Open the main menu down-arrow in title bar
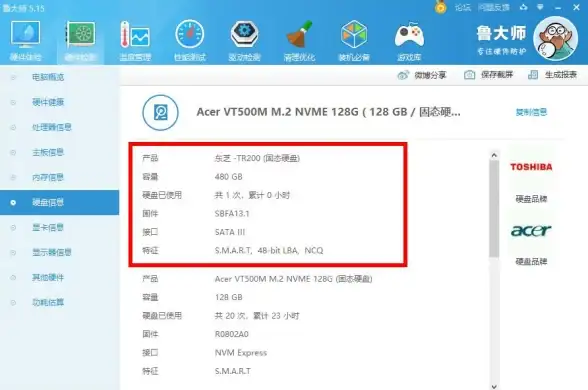 540,7
